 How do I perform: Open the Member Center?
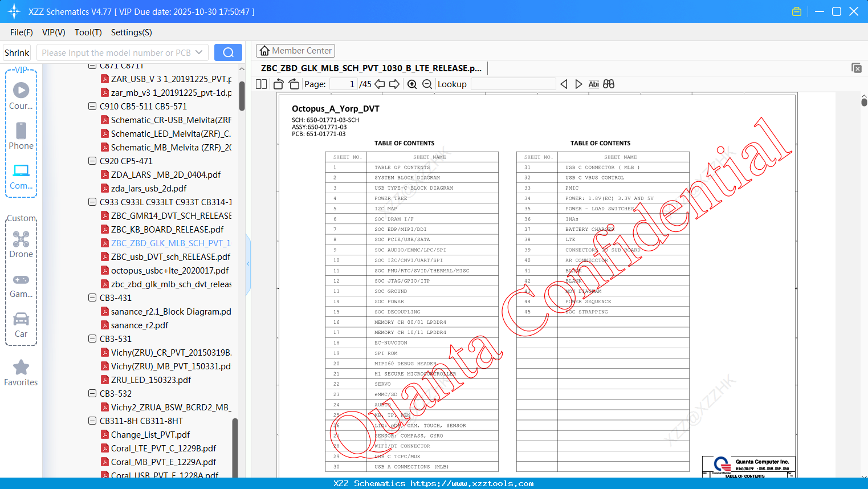tap(295, 51)
